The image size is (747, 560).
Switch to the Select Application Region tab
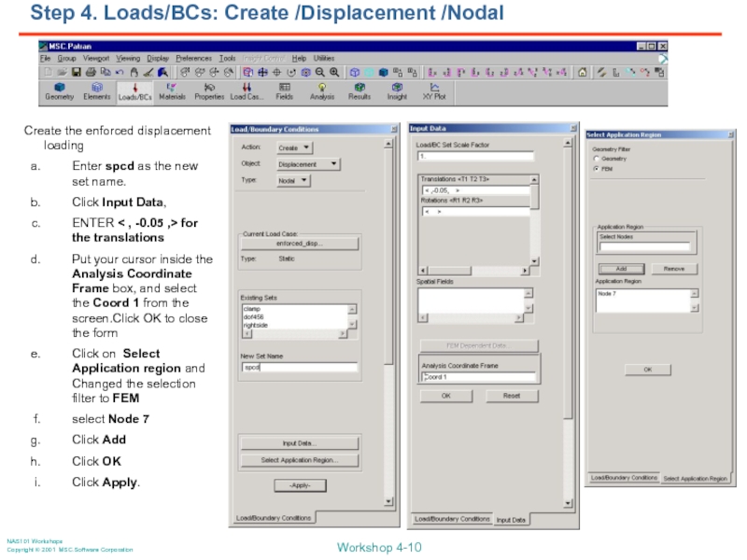click(x=695, y=479)
